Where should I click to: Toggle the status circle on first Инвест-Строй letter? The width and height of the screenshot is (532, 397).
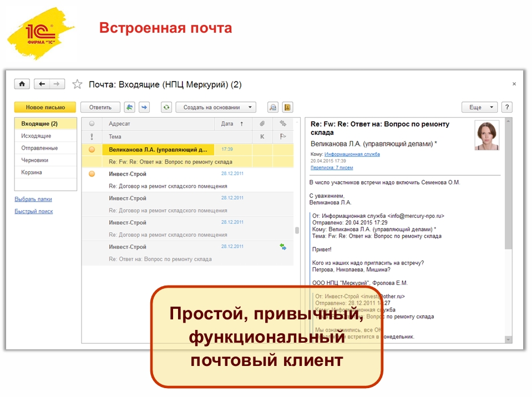(x=92, y=174)
